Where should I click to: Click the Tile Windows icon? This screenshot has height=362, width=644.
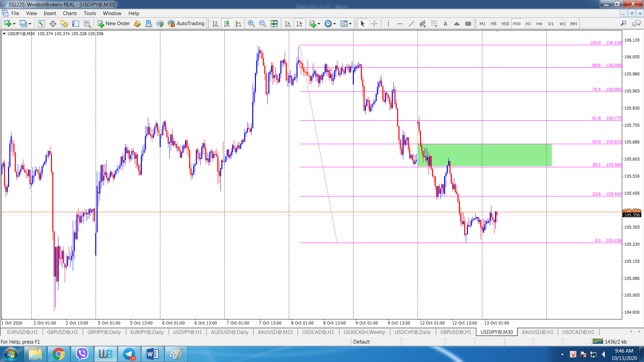pyautogui.click(x=274, y=23)
